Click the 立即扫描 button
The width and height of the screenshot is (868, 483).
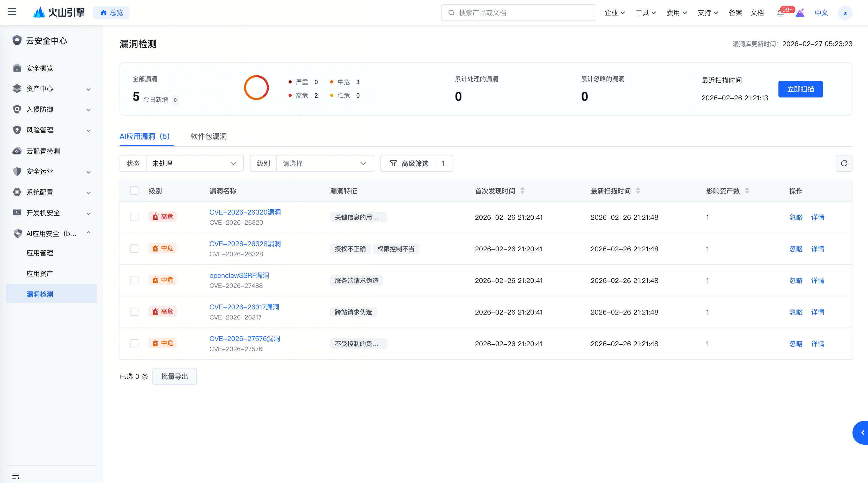tap(800, 89)
